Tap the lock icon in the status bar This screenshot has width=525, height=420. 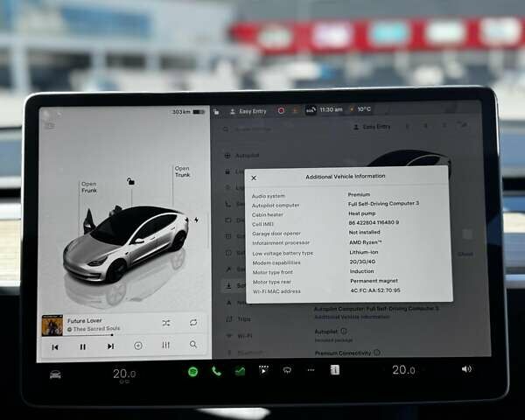click(x=216, y=111)
